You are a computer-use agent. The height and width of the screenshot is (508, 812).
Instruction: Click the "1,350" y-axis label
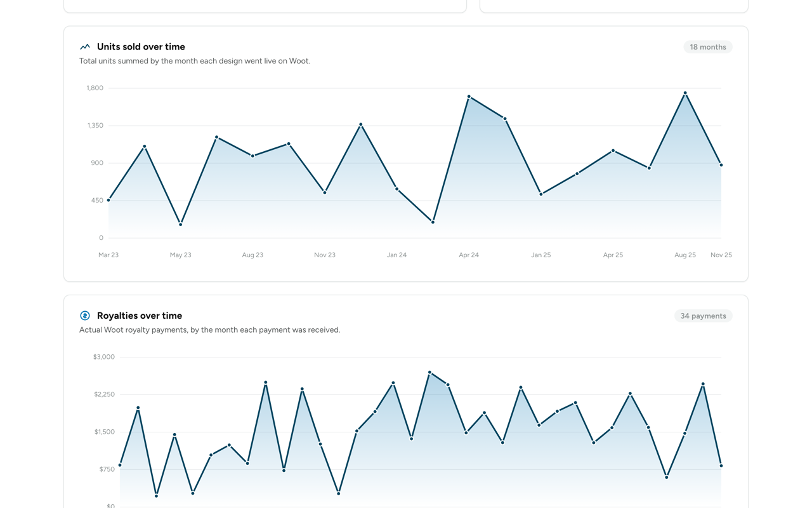point(95,126)
